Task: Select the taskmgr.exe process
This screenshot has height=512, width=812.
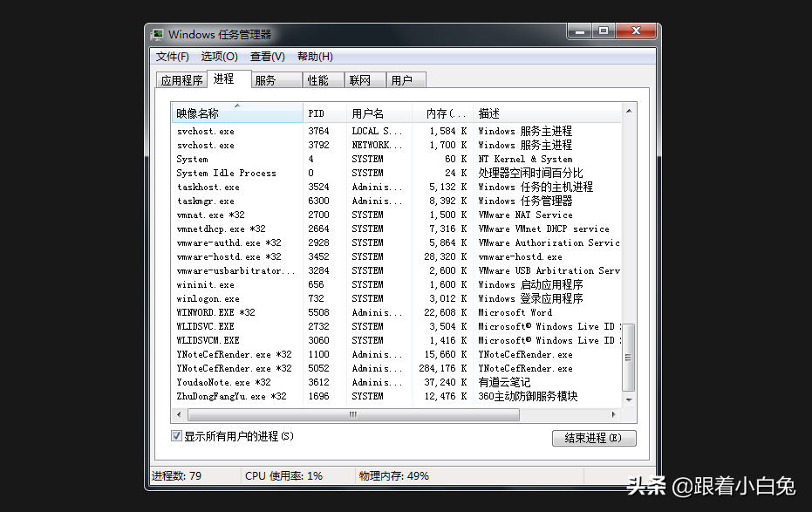Action: (396, 201)
